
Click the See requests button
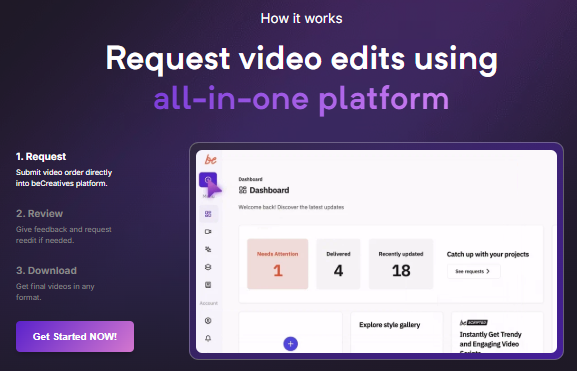tap(474, 271)
